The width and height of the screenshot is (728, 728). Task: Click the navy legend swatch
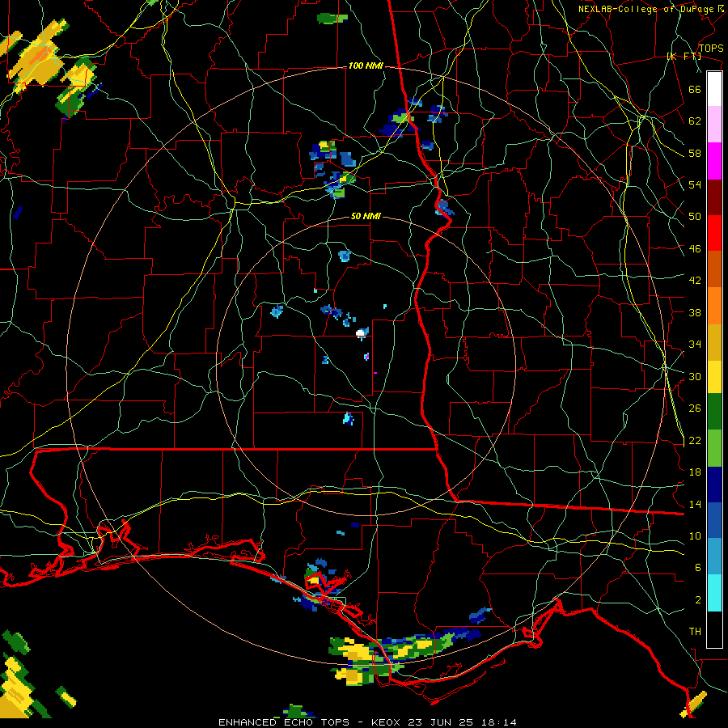click(x=714, y=485)
